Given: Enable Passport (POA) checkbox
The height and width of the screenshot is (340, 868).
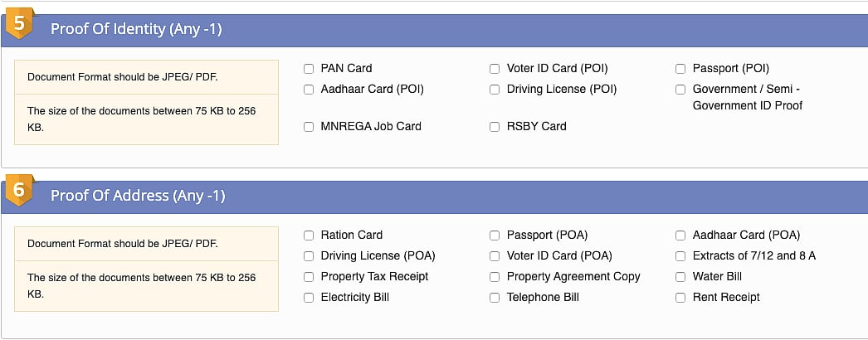Looking at the screenshot, I should click(x=495, y=236).
